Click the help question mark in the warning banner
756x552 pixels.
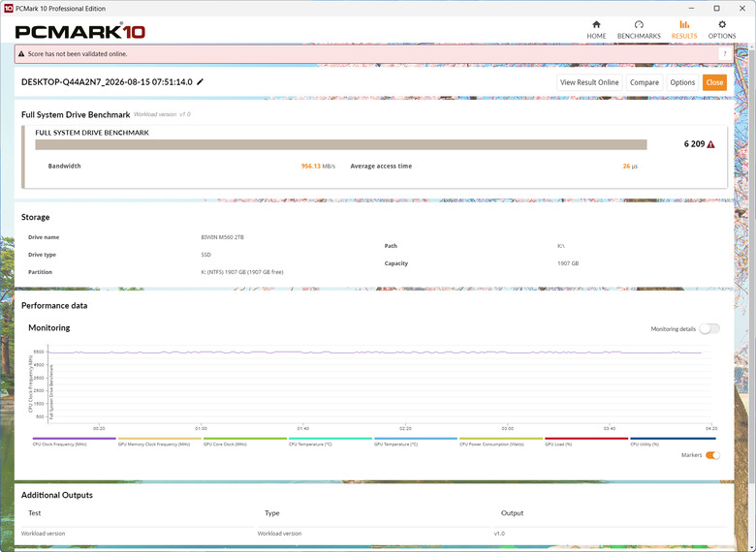click(x=725, y=54)
